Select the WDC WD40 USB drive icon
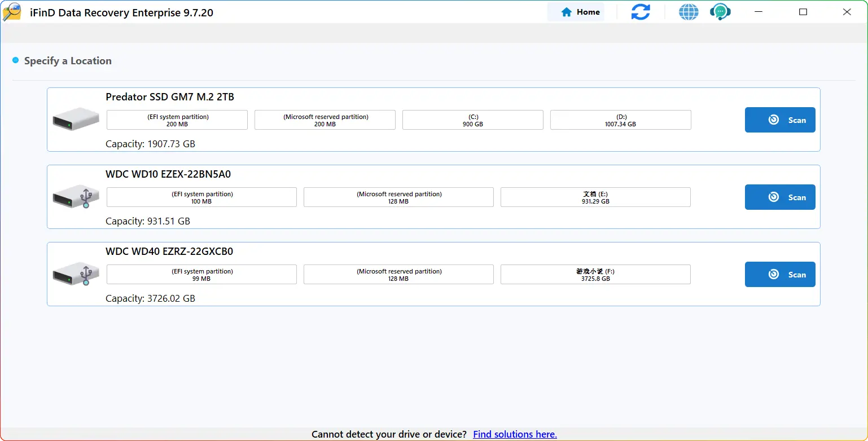 76,275
